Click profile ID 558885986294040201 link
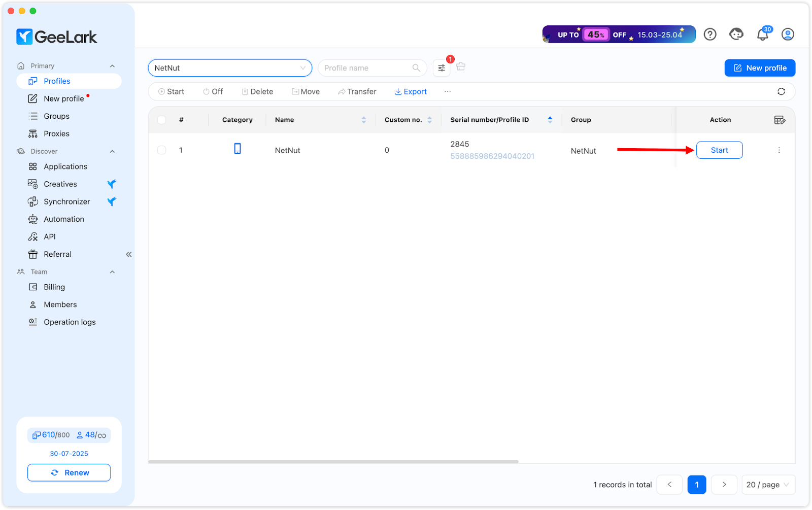Screen dimensions: 812x510 492,156
